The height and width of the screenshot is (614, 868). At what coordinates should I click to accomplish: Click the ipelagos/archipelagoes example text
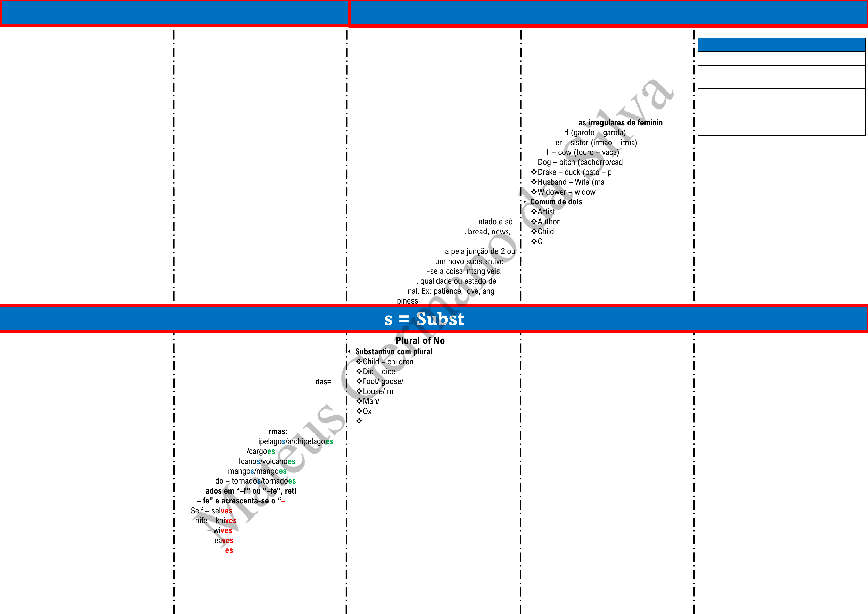(295, 441)
